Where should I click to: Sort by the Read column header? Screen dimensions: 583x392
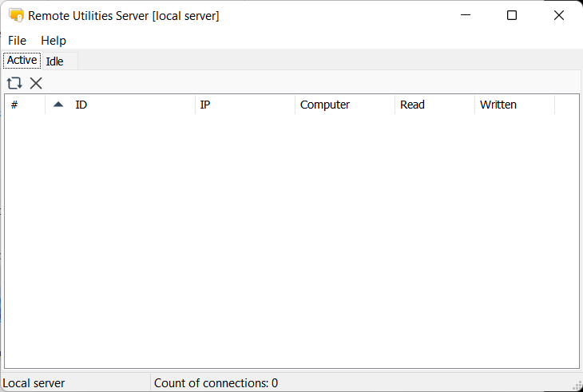point(434,105)
